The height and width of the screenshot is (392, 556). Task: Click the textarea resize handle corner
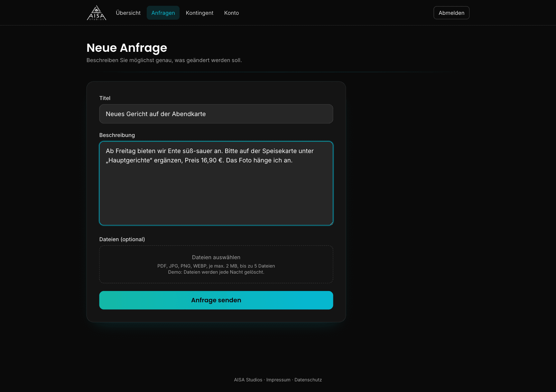331,223
